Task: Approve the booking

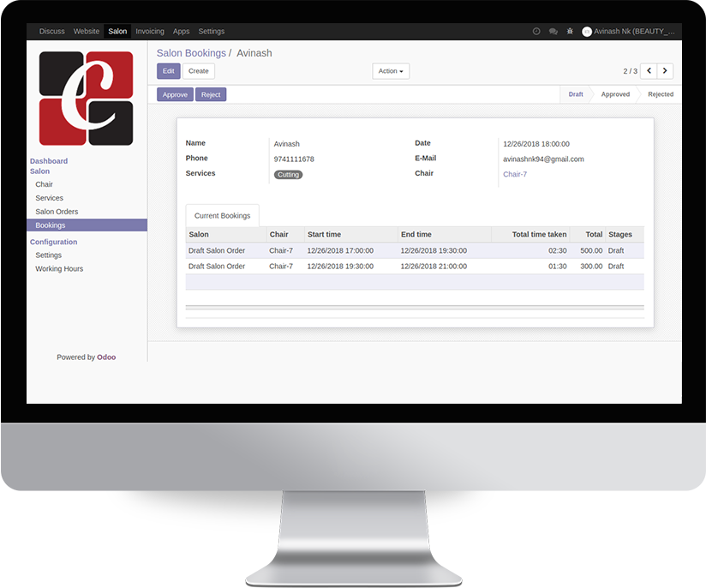Action: 175,94
